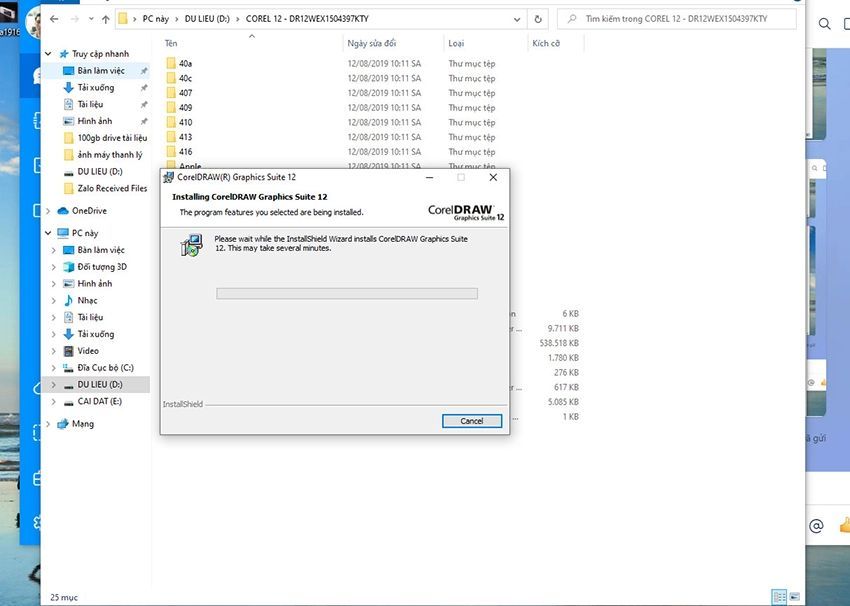Select Mạng in the navigation pane
The width and height of the screenshot is (850, 606).
(x=82, y=424)
